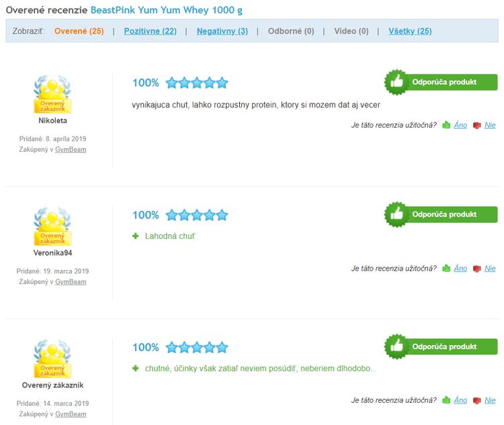Click star rating in the 14. marca review

197,347
